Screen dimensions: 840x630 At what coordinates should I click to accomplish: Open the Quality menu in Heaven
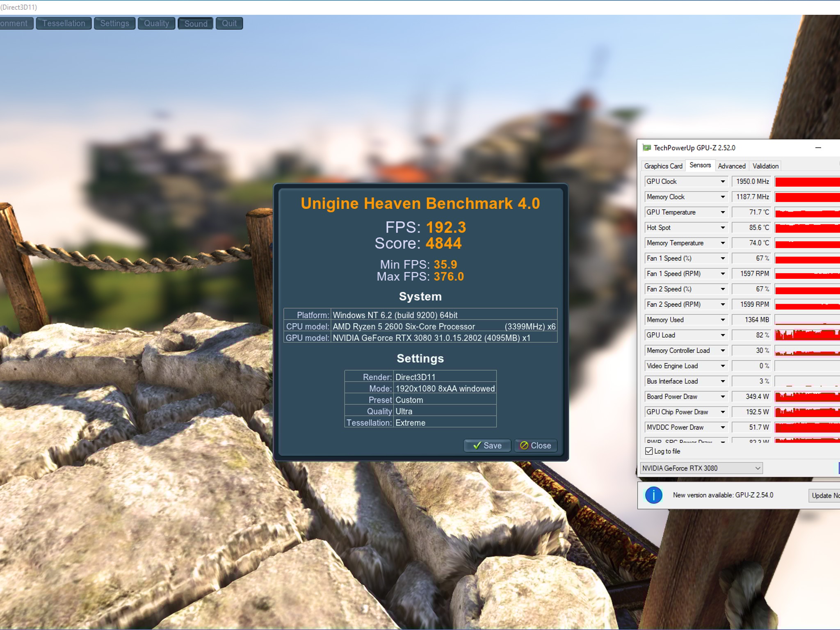(156, 23)
